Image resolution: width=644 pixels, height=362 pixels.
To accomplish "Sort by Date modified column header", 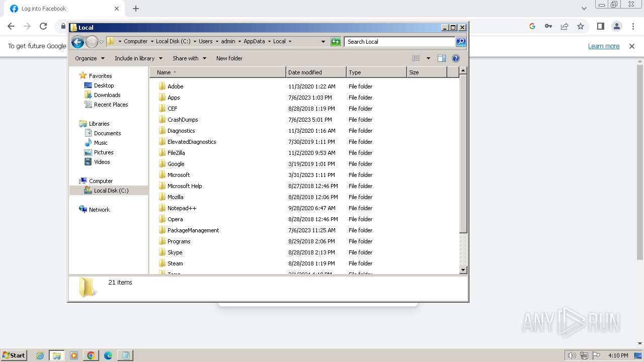I will click(316, 72).
